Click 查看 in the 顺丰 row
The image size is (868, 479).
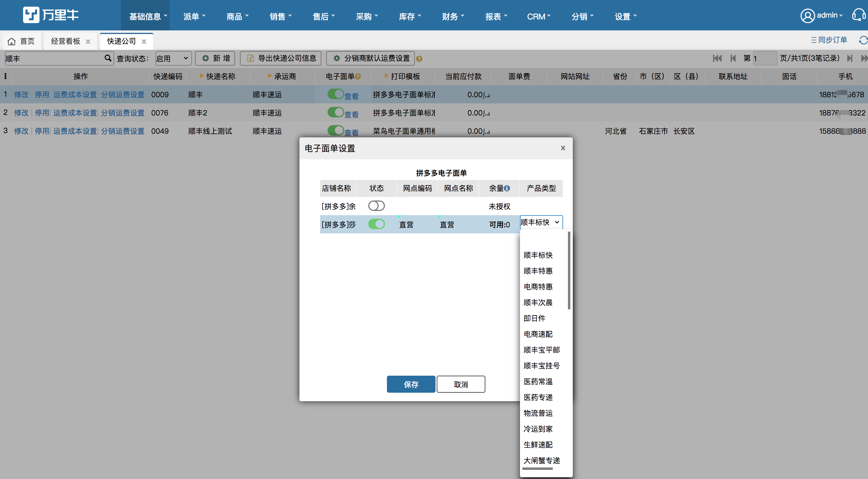pyautogui.click(x=351, y=96)
